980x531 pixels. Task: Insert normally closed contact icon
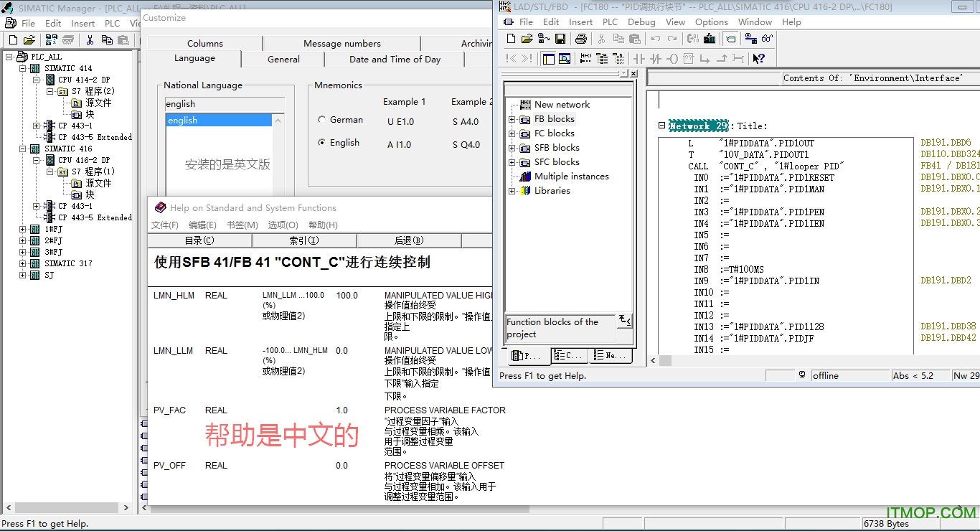[656, 59]
